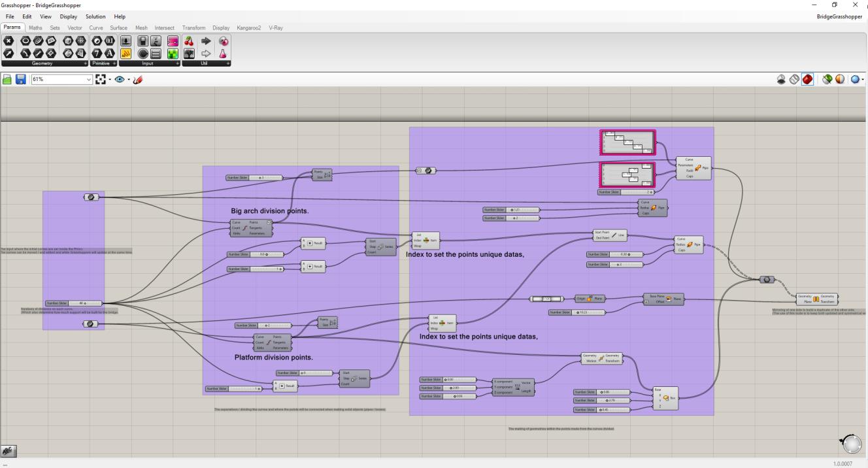Screen dimensions: 868x468
Task: Switch to wireframe preview mode
Action: coord(794,79)
